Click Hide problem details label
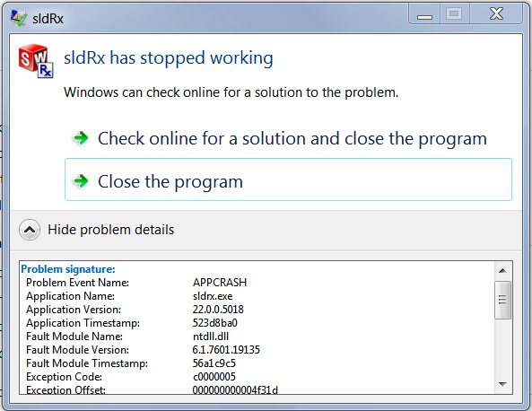Viewport: 532px width, 411px height. click(x=111, y=230)
